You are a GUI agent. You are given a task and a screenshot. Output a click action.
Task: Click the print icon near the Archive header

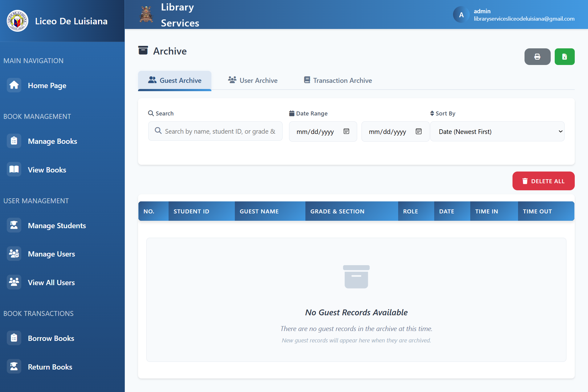537,57
